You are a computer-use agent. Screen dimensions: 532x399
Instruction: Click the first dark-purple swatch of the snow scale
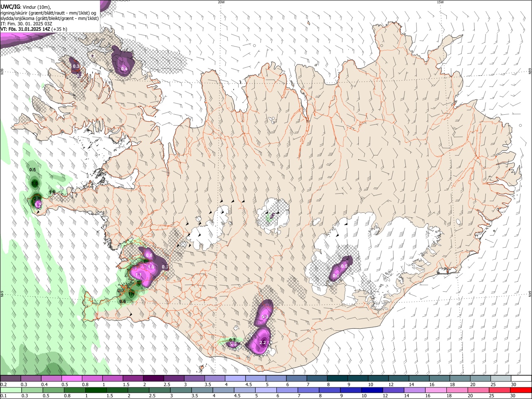click(10, 378)
